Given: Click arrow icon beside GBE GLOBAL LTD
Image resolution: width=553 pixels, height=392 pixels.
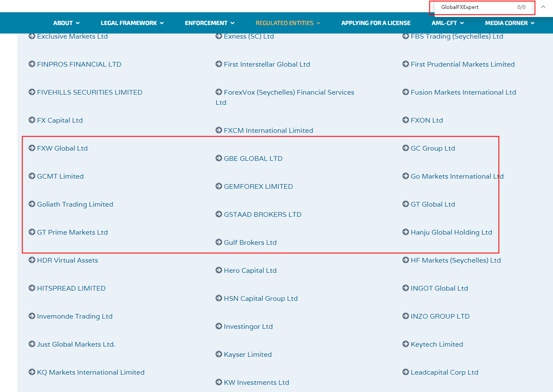Looking at the screenshot, I should coord(219,159).
